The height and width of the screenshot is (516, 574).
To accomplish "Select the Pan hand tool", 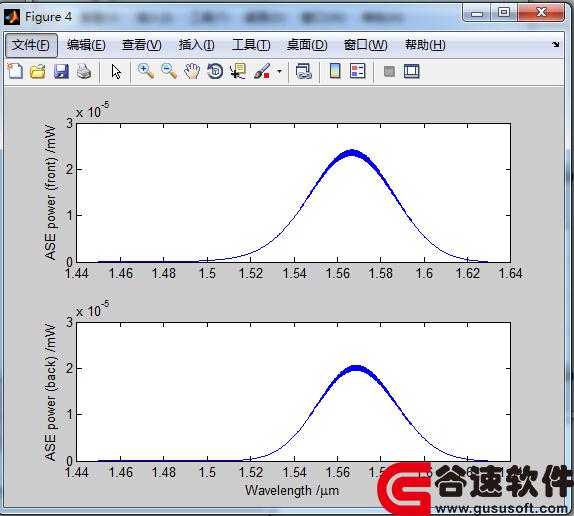I will point(192,71).
